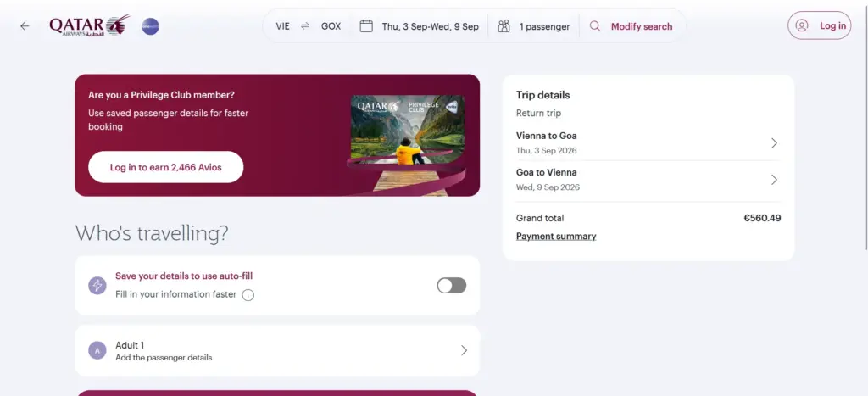
Task: Show auto-fill info via the circled i icon
Action: (x=248, y=295)
